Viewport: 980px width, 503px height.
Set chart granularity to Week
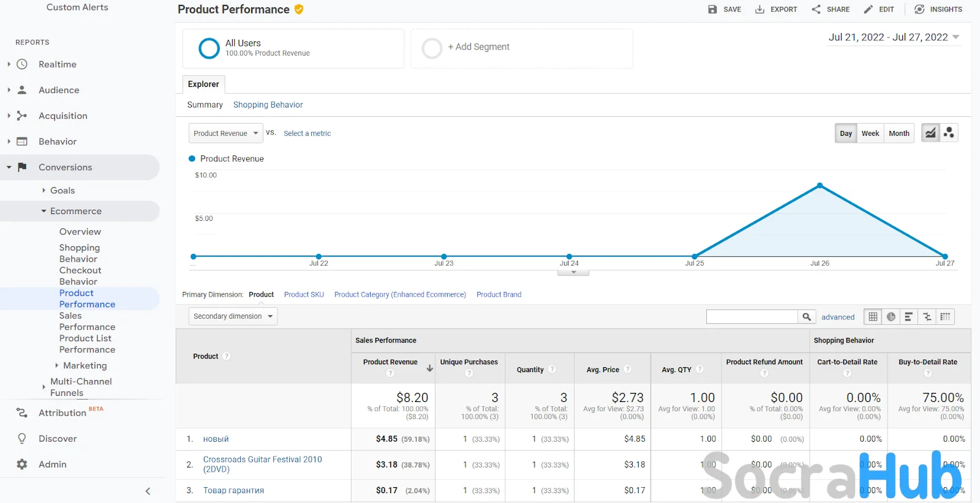[870, 133]
